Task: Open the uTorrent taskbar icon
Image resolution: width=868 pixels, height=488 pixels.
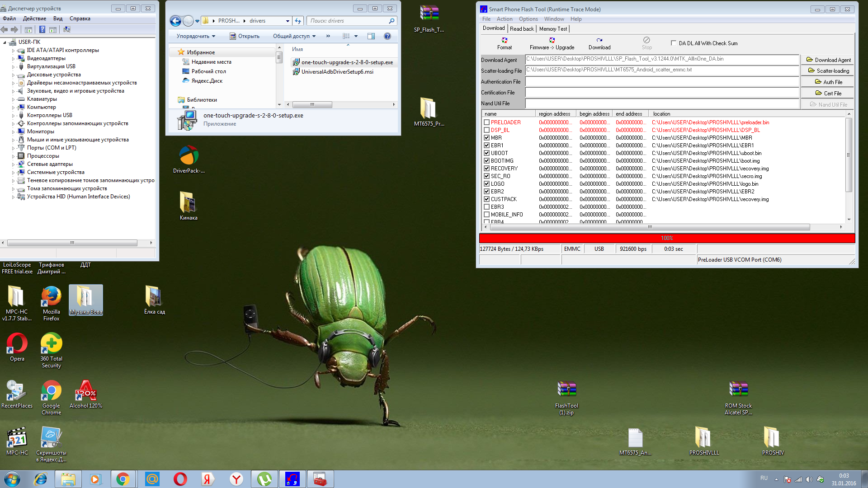Action: pos(264,479)
